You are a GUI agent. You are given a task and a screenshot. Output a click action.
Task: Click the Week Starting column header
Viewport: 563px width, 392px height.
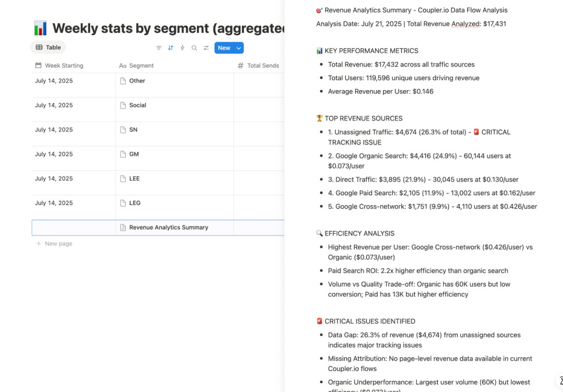coord(59,65)
